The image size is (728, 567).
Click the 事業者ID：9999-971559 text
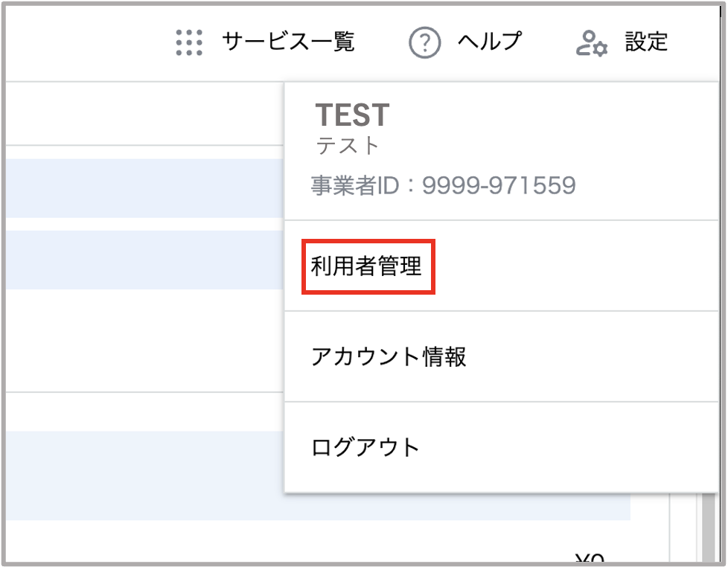coord(444,185)
